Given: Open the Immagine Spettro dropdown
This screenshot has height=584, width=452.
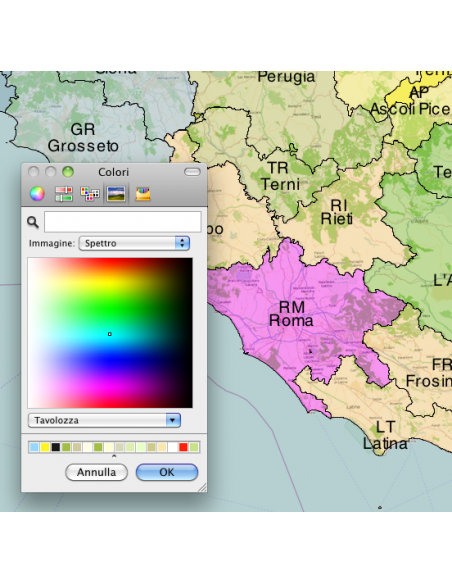Looking at the screenshot, I should (x=134, y=243).
